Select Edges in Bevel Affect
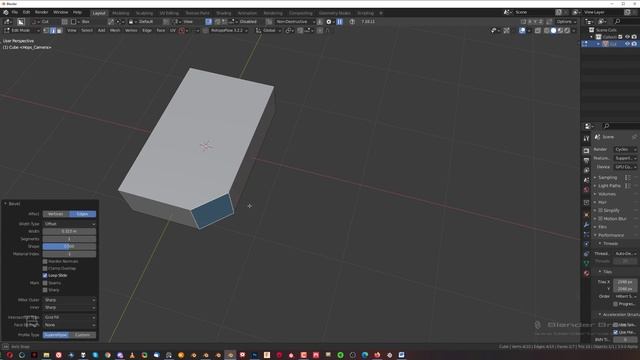 [x=82, y=214]
